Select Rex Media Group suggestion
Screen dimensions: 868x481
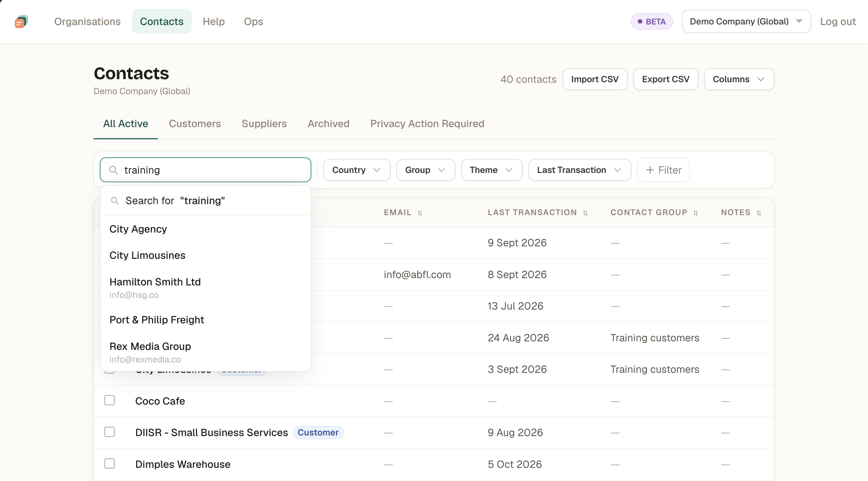tap(206, 352)
